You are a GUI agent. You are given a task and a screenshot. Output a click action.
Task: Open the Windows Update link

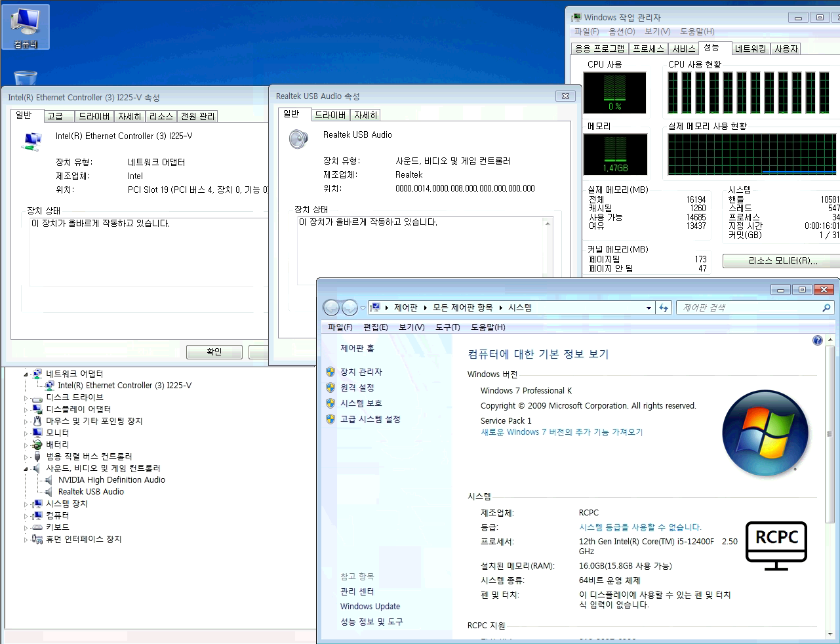[x=370, y=607]
